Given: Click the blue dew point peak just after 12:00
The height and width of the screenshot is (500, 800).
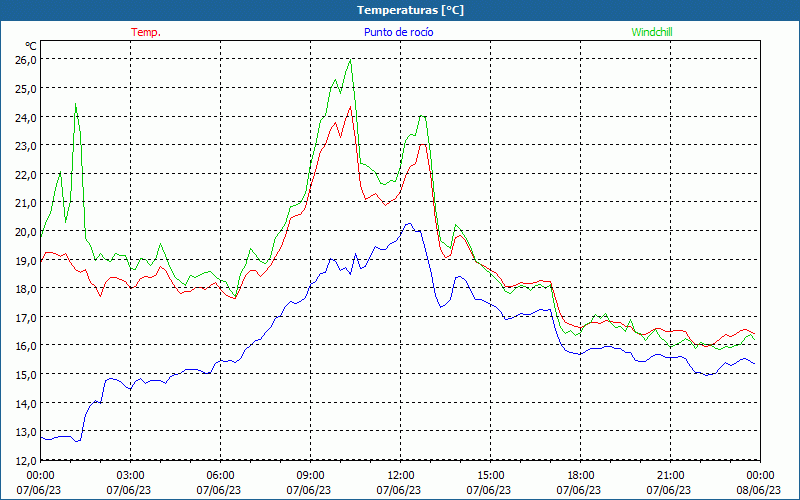Looking at the screenshot, I should pyautogui.click(x=409, y=223).
